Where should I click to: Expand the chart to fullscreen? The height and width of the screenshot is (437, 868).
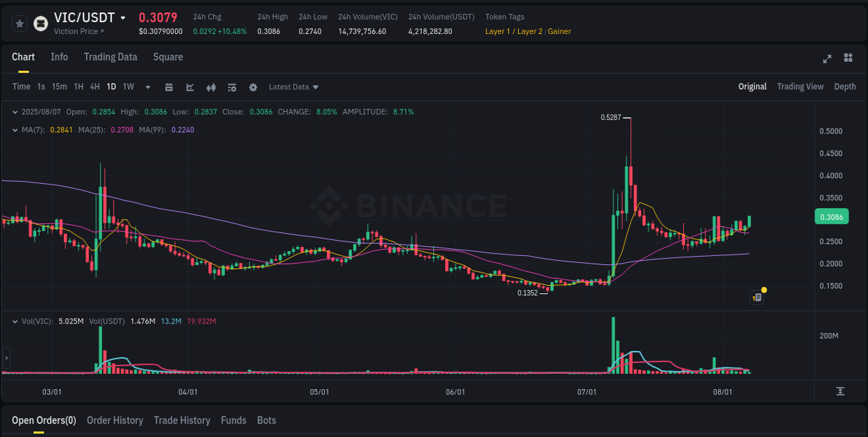point(827,60)
